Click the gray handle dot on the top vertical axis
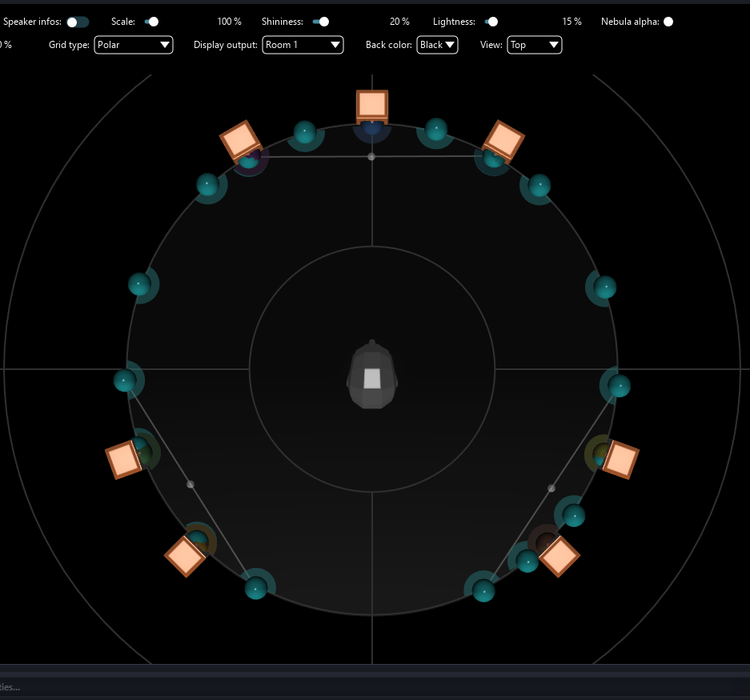Image resolution: width=750 pixels, height=700 pixels. [371, 157]
